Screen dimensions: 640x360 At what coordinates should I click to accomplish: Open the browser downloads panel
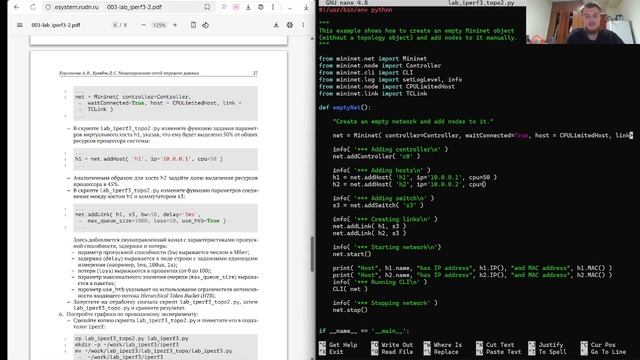point(248,7)
